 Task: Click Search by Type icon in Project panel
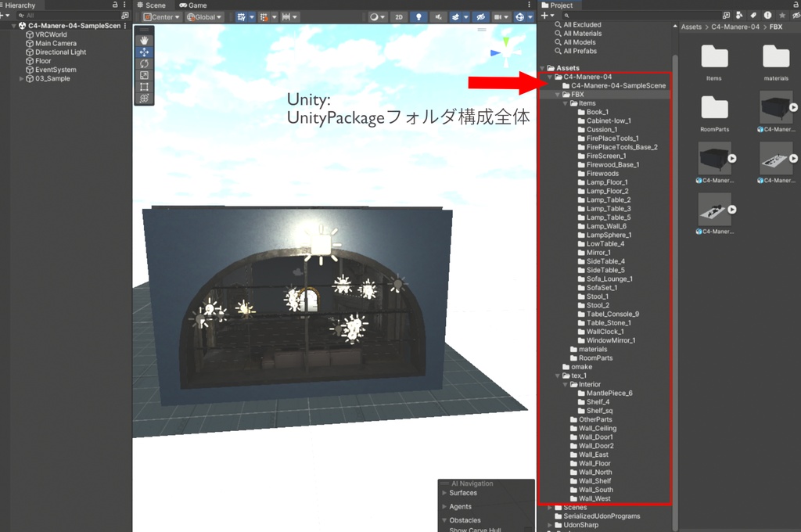tap(739, 16)
